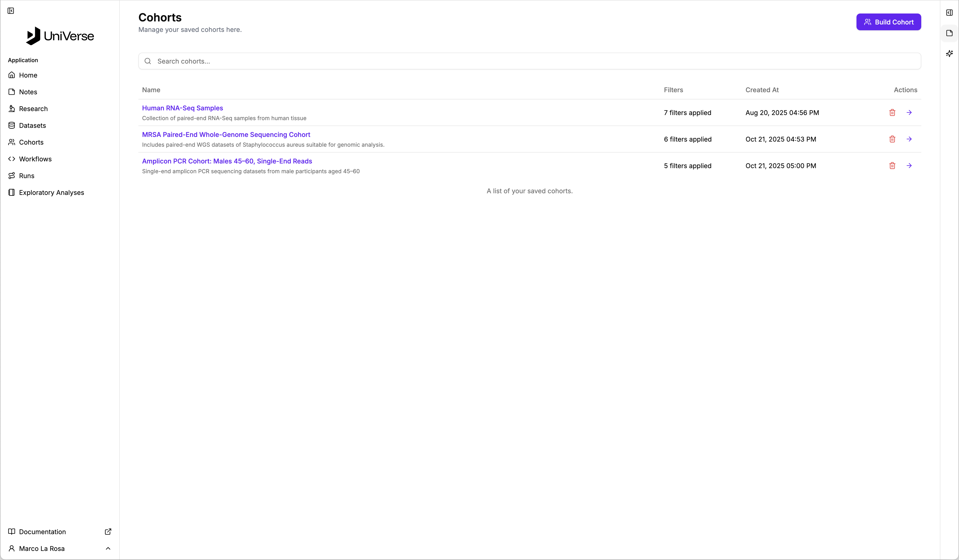Image resolution: width=959 pixels, height=560 pixels.
Task: Open the notes icon in right rail
Action: 949,33
